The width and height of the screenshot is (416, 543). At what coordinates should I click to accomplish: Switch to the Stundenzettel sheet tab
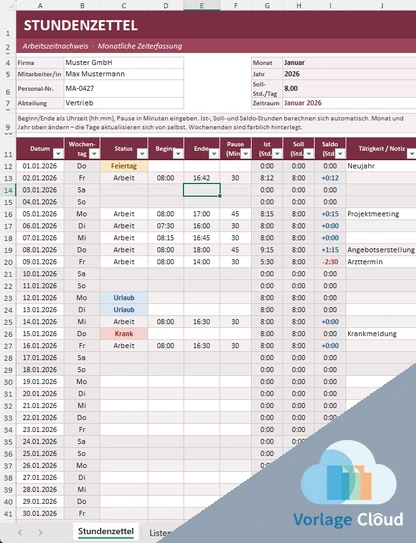pyautogui.click(x=106, y=532)
